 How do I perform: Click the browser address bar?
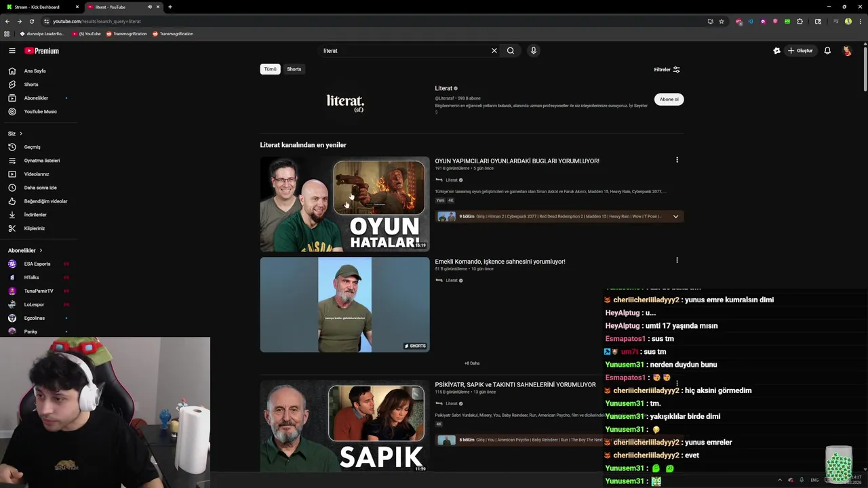click(373, 22)
